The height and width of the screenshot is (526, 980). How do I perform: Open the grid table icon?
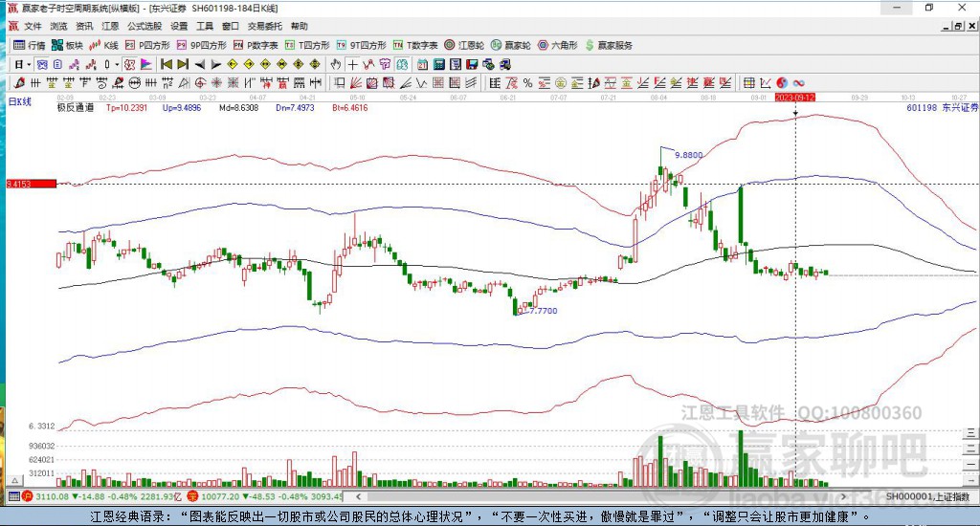point(748,82)
